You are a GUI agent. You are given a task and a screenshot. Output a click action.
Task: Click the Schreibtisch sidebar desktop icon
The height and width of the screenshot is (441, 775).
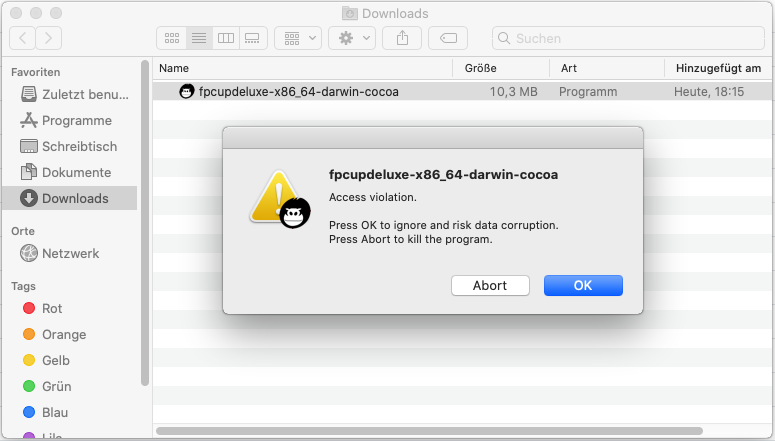pos(29,146)
